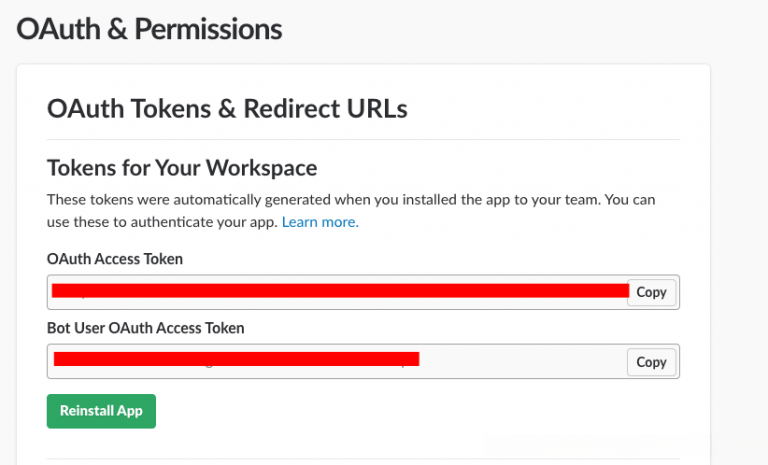Click the Tokens for Your Workspace subheading
The image size is (768, 465).
[x=182, y=167]
